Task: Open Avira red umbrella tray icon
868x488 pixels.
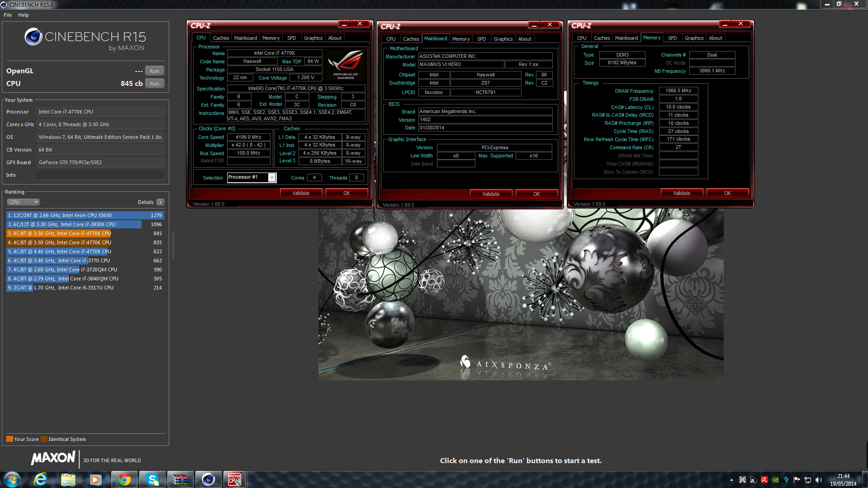Action: (764, 480)
